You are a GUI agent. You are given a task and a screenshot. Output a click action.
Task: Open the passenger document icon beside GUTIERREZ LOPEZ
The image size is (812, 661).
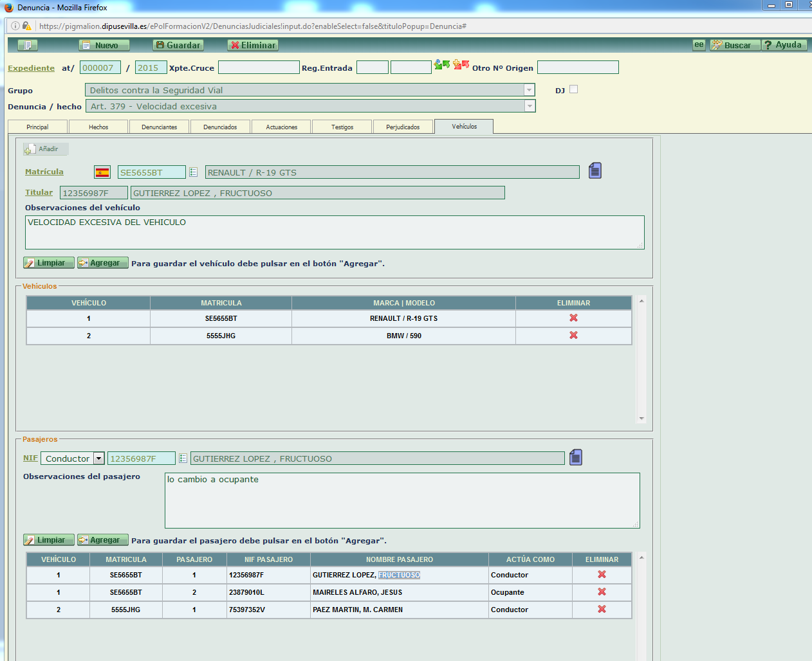coord(575,457)
